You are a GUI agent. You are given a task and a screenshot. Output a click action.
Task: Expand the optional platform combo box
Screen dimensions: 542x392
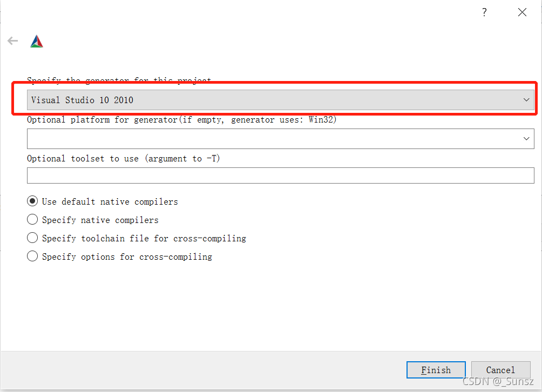[x=281, y=138]
